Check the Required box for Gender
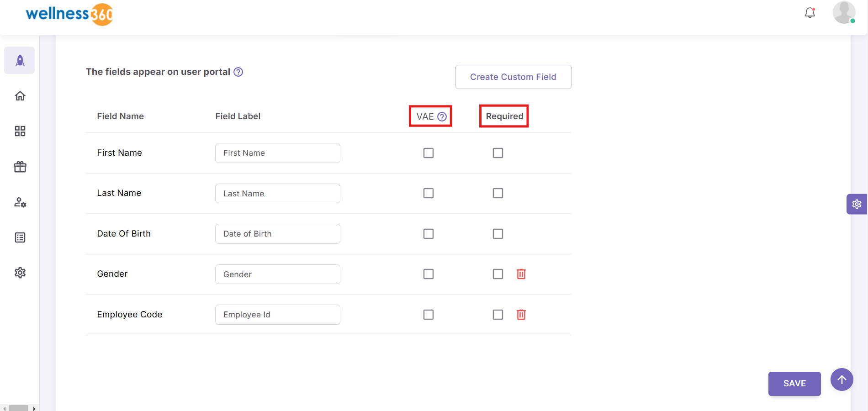Viewport: 868px width, 411px height. click(498, 274)
